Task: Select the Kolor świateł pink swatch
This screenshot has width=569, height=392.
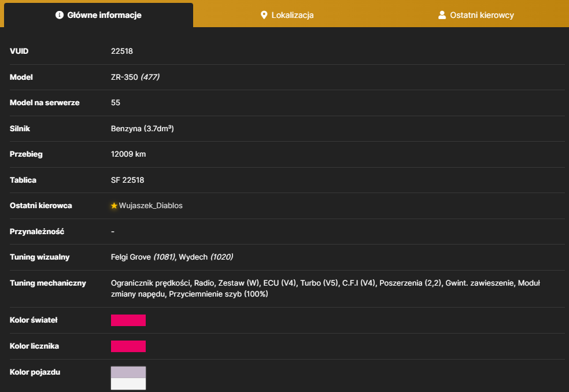Action: coord(128,320)
